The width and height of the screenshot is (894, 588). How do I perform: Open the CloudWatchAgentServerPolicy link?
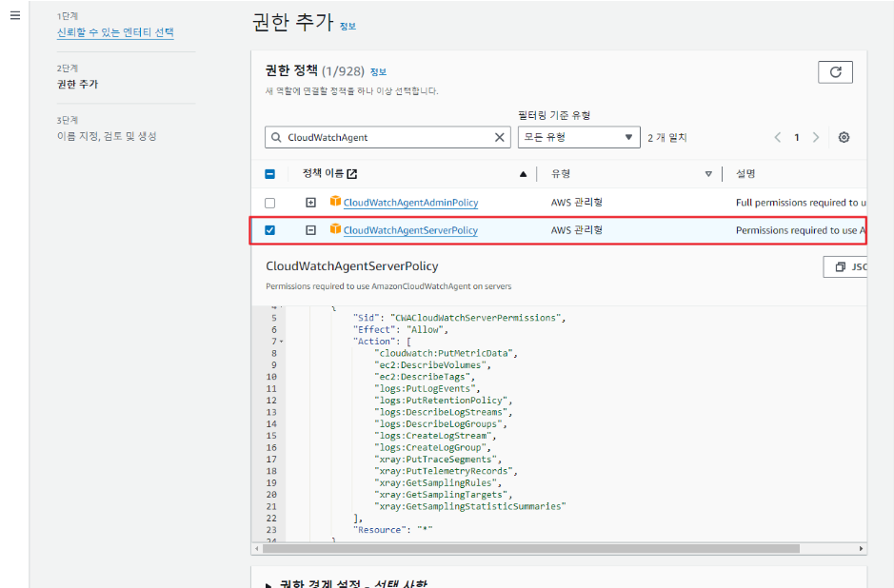410,231
